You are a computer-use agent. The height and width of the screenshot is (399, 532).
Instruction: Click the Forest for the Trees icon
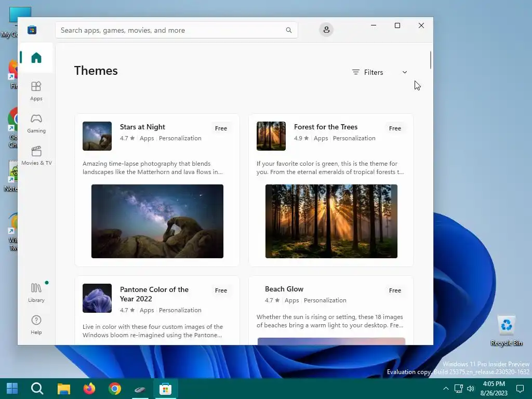pos(271,136)
